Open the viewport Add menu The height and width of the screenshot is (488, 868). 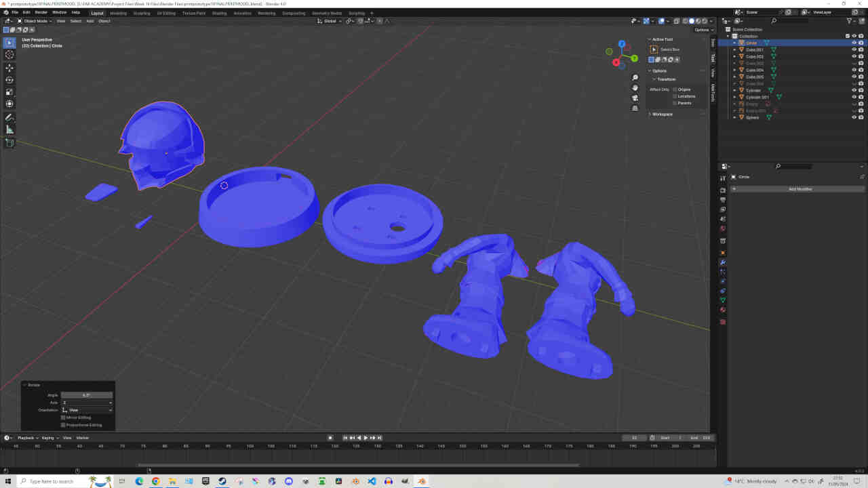[x=90, y=21]
